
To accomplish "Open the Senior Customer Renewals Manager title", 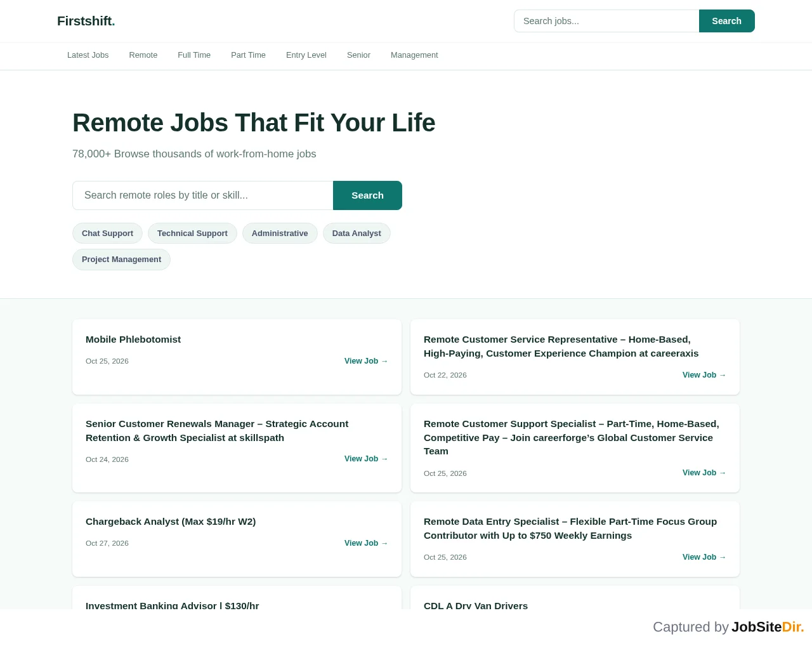I will (x=217, y=431).
